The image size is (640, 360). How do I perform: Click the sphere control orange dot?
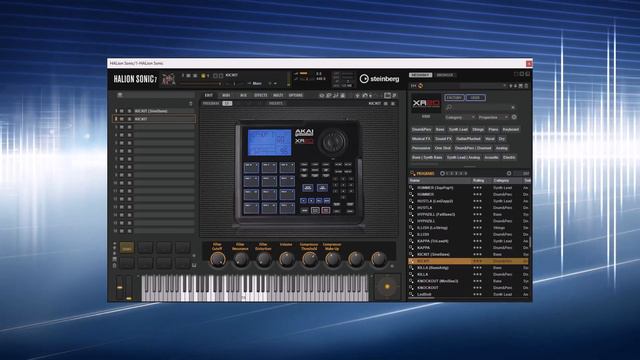[x=387, y=287]
